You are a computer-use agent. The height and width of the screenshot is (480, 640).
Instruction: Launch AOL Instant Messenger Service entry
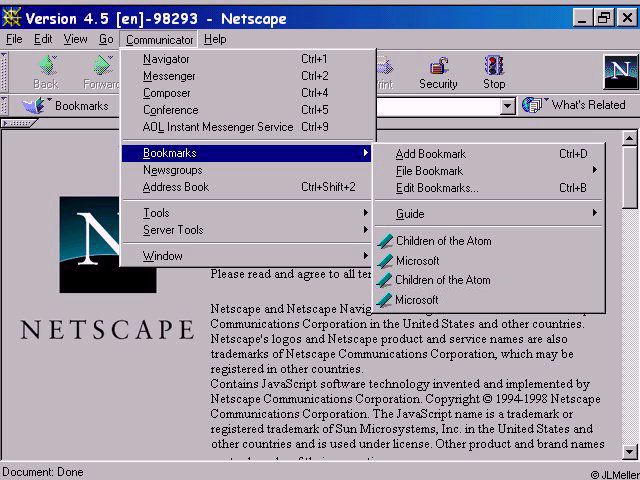click(247, 127)
